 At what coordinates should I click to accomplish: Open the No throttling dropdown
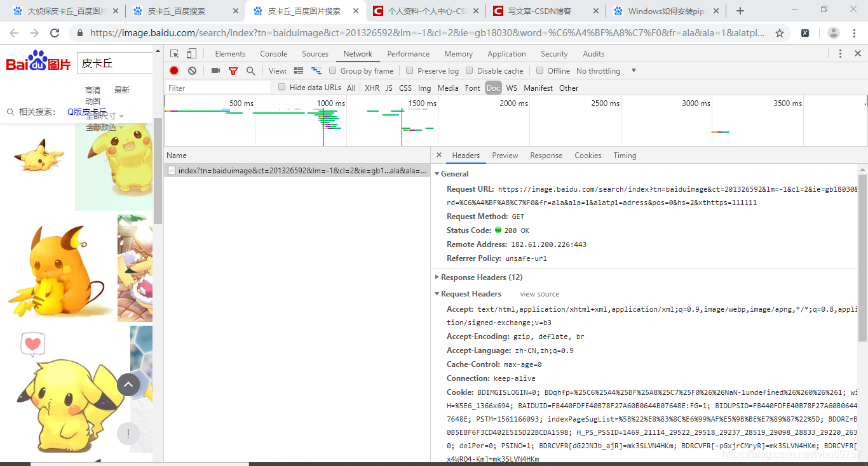606,70
